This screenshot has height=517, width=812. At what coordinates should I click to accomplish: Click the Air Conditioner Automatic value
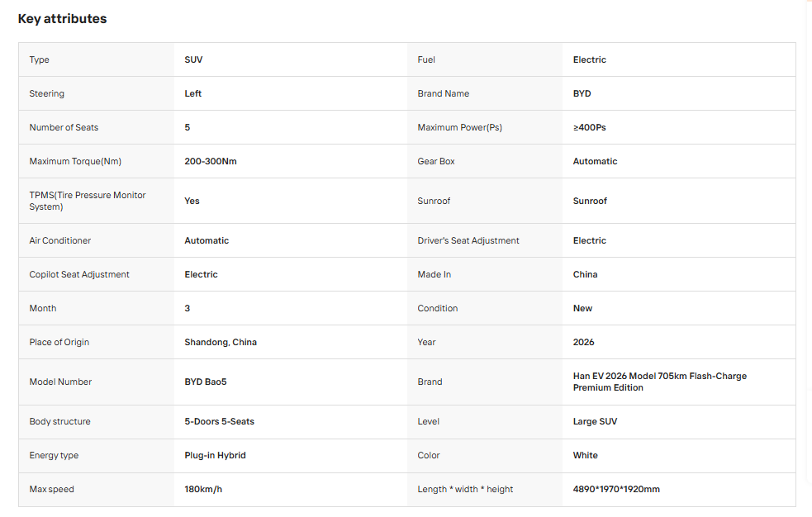207,240
